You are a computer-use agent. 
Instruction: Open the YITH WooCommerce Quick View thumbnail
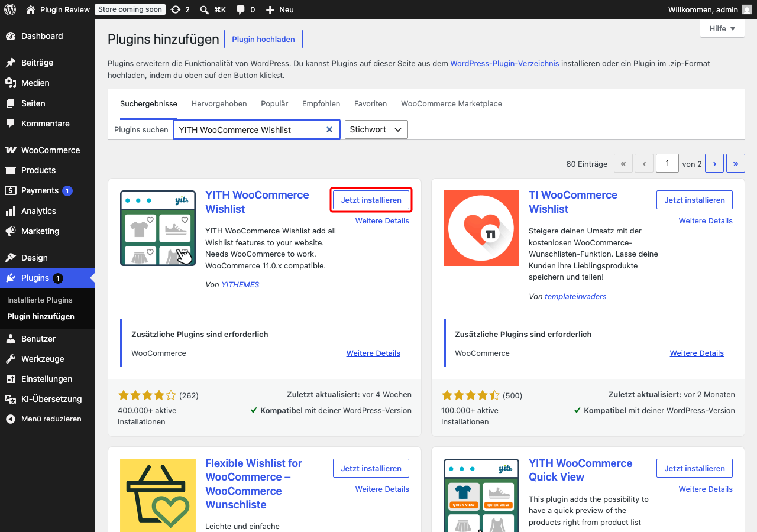(481, 495)
